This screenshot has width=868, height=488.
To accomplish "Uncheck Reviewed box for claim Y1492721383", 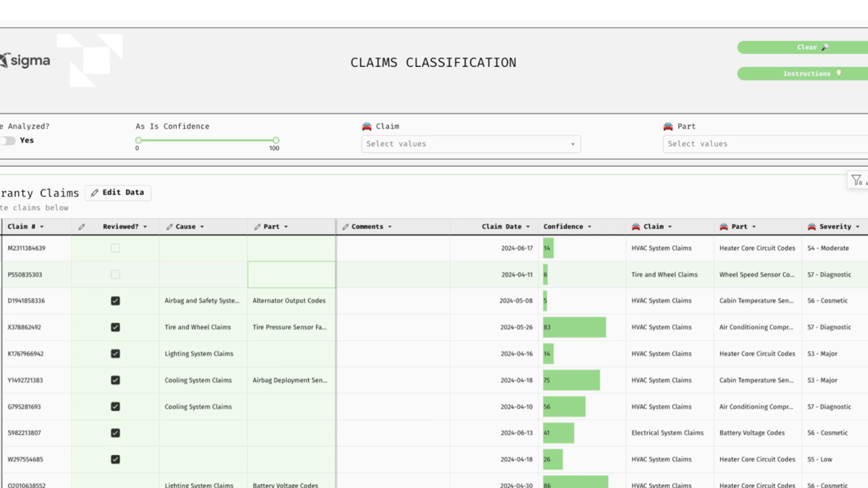I will [115, 380].
